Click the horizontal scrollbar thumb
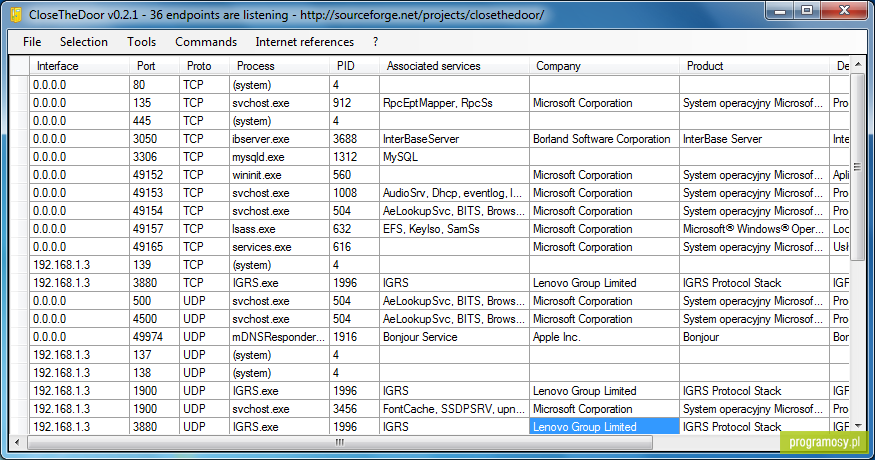Screen dimensions: 875x460 point(339,443)
